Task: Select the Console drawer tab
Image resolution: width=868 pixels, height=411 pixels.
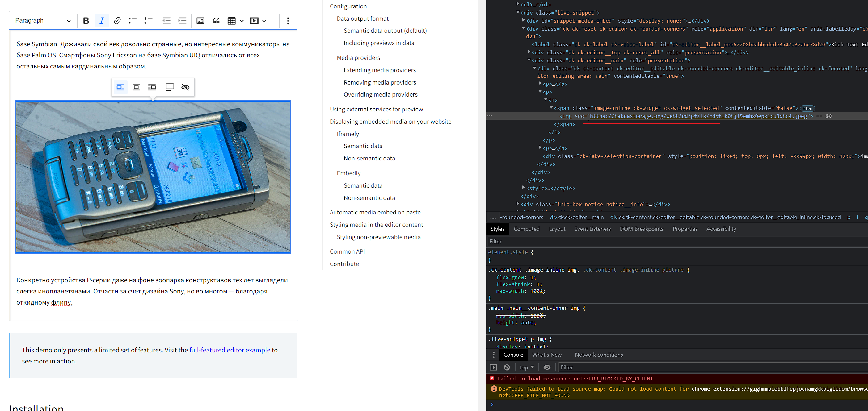Action: 513,355
